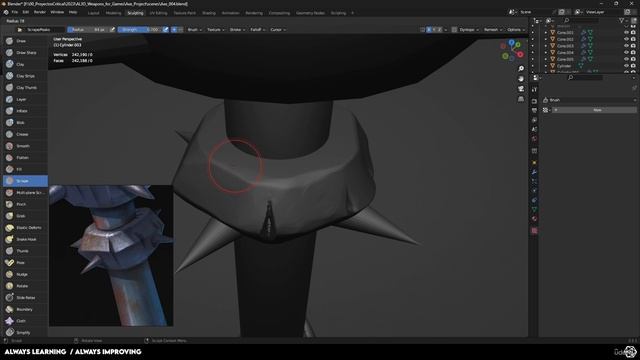This screenshot has width=640, height=360.
Task: Click the viewport zoom magnifier icon
Action: click(521, 68)
